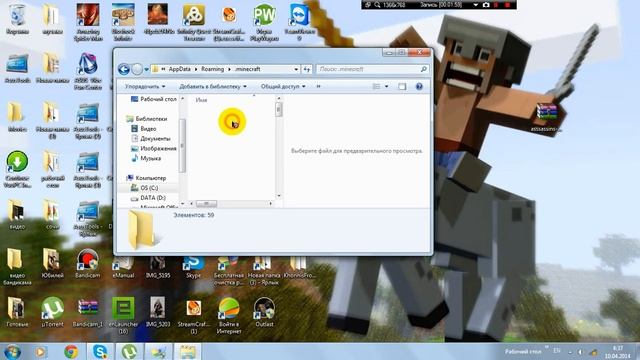Click the system tray clock
640x360 pixels.
point(618,352)
